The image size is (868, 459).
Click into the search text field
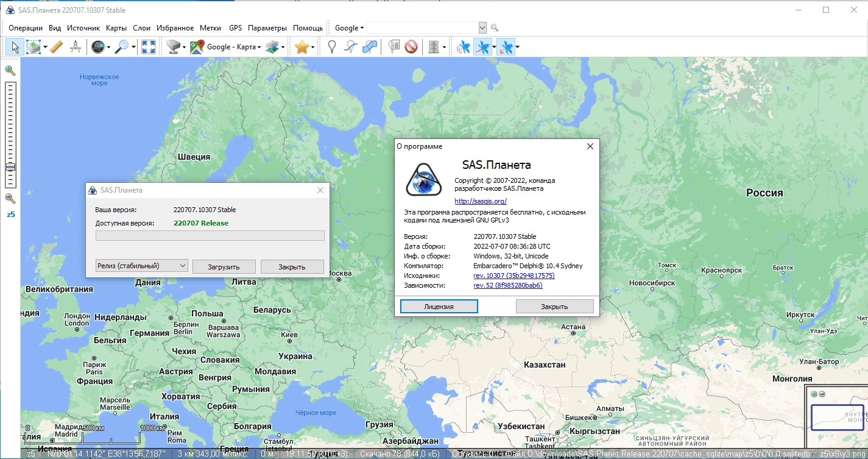point(422,28)
